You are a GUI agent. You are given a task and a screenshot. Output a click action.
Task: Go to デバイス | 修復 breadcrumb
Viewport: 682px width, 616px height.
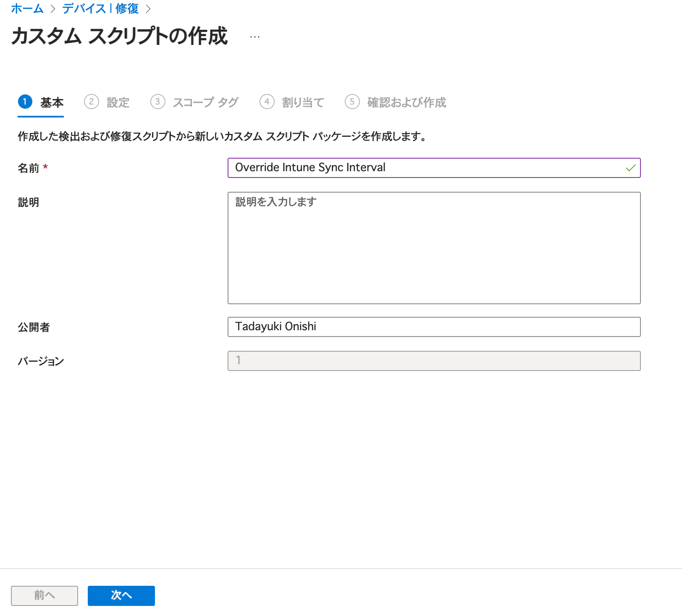(100, 9)
